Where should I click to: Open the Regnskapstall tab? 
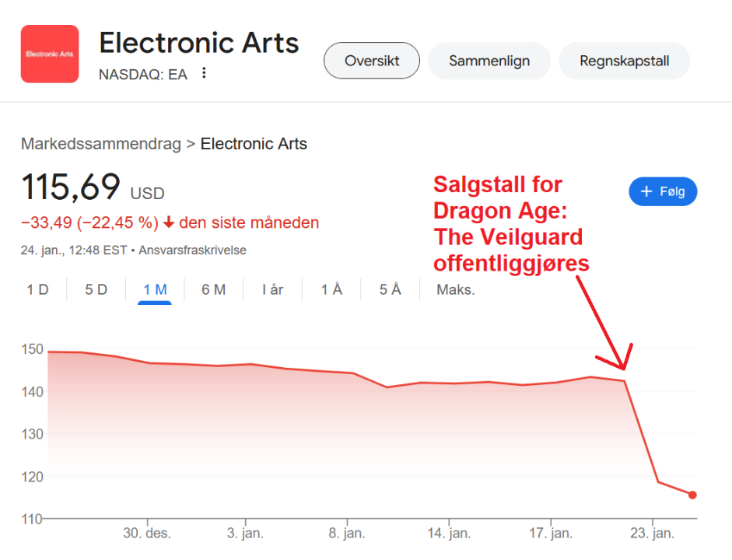[624, 61]
